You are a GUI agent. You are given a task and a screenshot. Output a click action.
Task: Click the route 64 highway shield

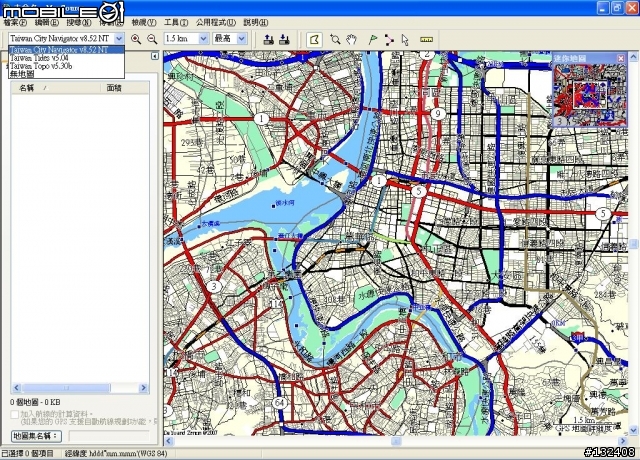pos(280,403)
